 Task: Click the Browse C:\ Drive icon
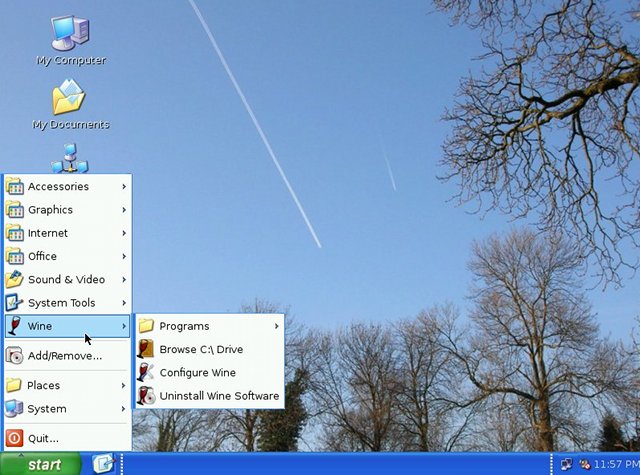(x=146, y=349)
